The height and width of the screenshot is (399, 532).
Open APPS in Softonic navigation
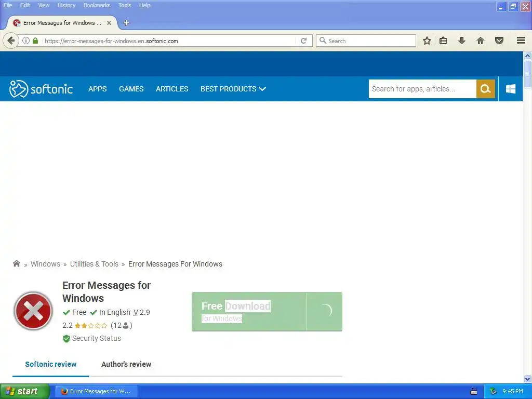pos(97,89)
